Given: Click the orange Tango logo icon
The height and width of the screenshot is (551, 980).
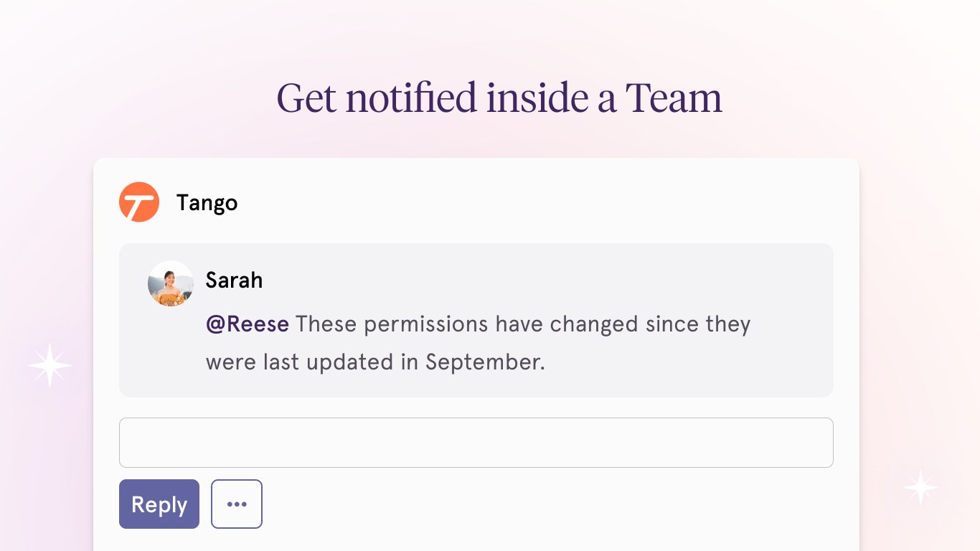Looking at the screenshot, I should 139,202.
